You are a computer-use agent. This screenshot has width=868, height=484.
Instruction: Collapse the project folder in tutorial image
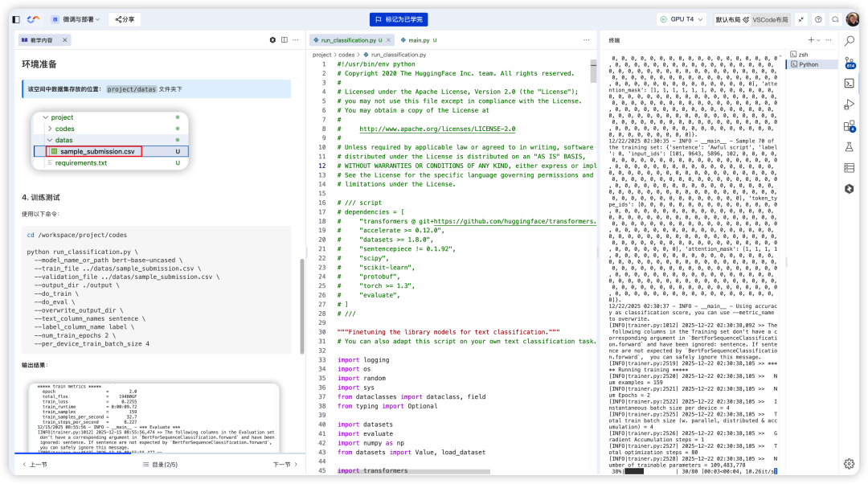(45, 117)
